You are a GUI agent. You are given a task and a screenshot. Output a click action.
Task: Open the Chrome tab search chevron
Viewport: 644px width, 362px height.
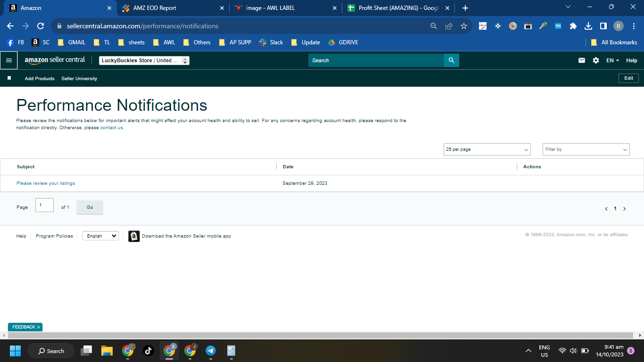click(x=568, y=7)
